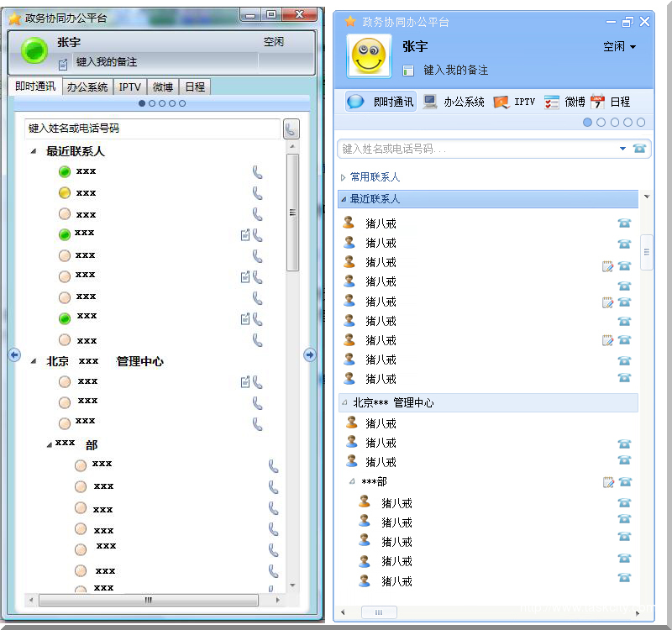
Task: Click telephone icon on the ***部 row in right window
Action: point(624,482)
